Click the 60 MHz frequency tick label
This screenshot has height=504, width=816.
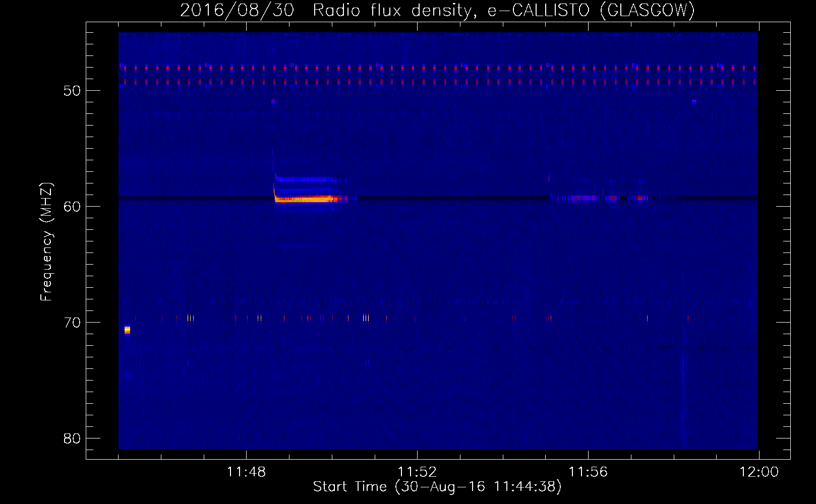tap(72, 207)
